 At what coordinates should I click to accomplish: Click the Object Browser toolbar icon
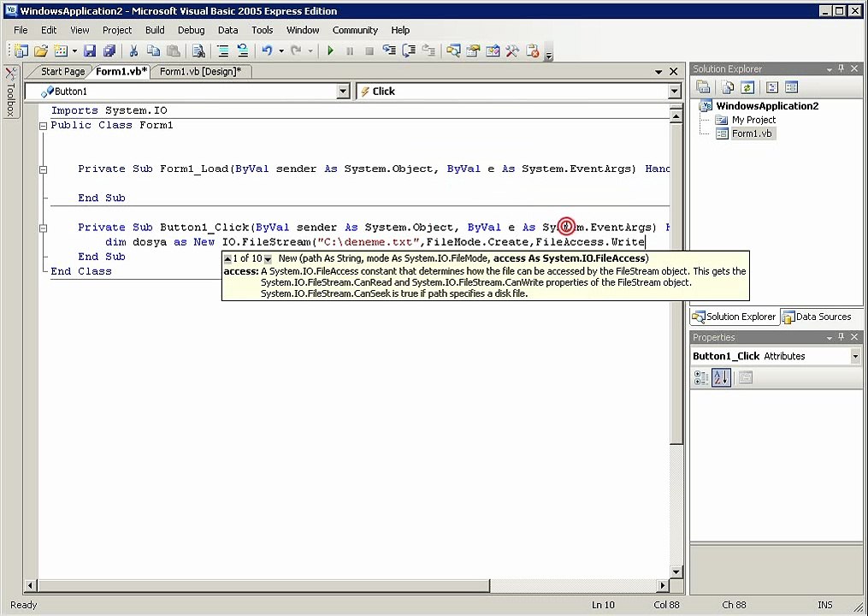pos(493,51)
